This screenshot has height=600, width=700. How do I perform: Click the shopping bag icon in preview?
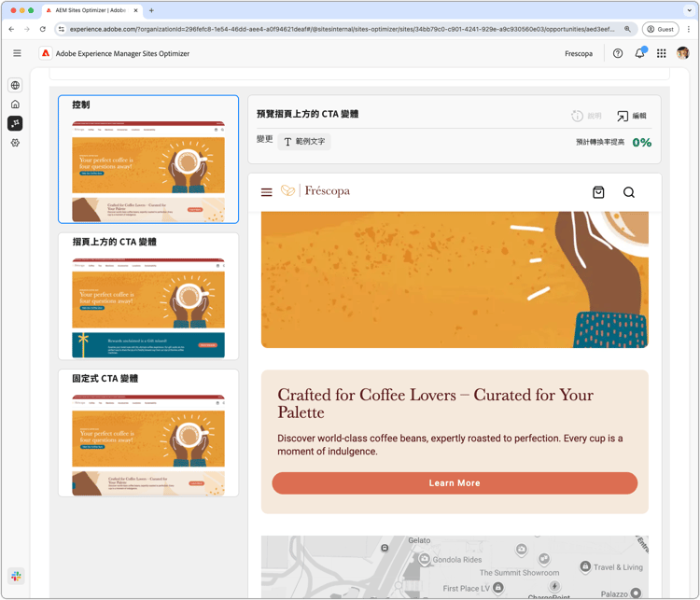(x=598, y=192)
